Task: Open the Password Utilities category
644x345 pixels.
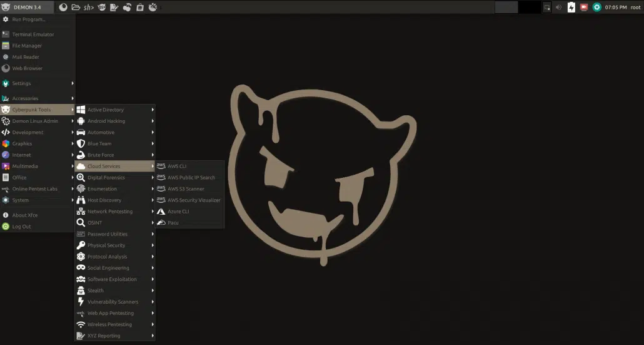Action: tap(115, 234)
